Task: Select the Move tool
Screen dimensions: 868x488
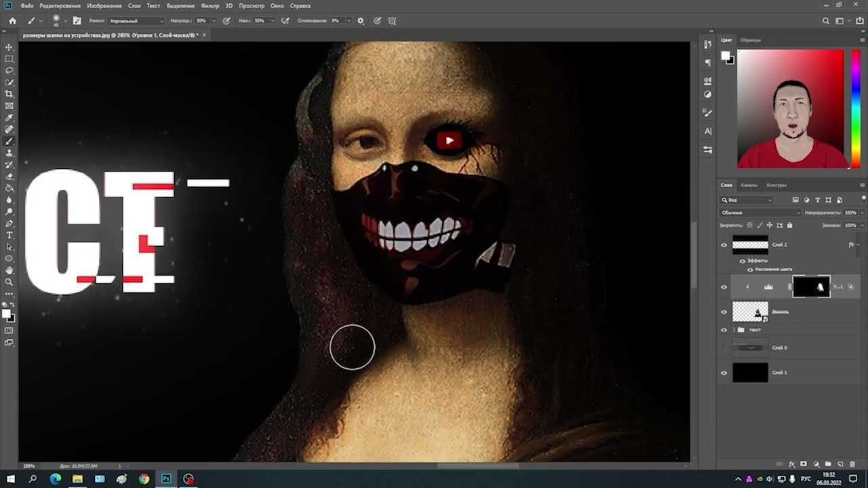Action: (9, 47)
